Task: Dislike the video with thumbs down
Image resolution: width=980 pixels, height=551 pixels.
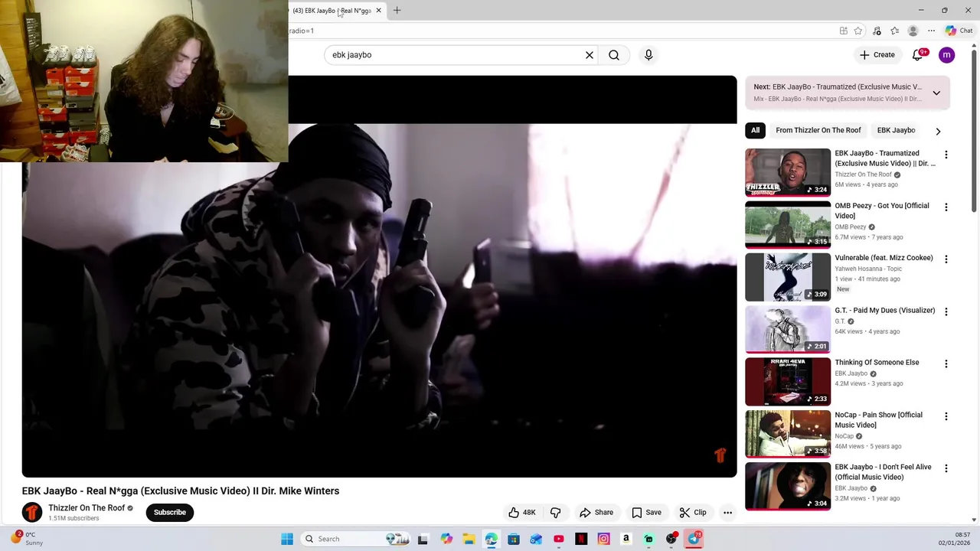Action: click(555, 513)
